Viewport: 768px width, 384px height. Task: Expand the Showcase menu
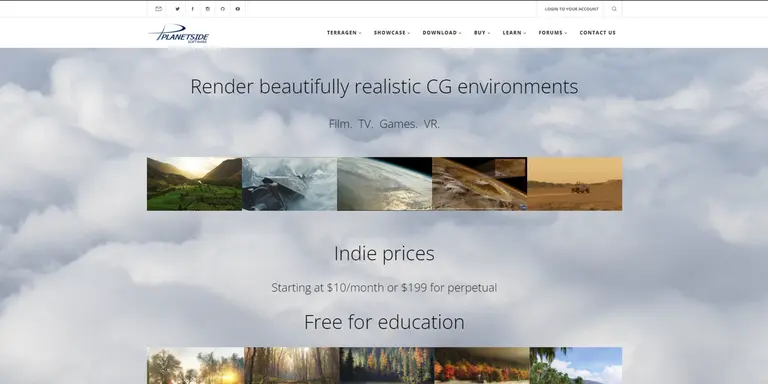(392, 33)
